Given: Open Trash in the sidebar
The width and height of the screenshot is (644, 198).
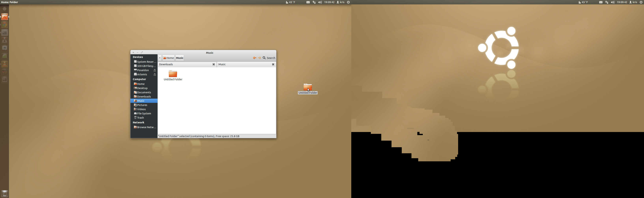Looking at the screenshot, I should 144,118.
